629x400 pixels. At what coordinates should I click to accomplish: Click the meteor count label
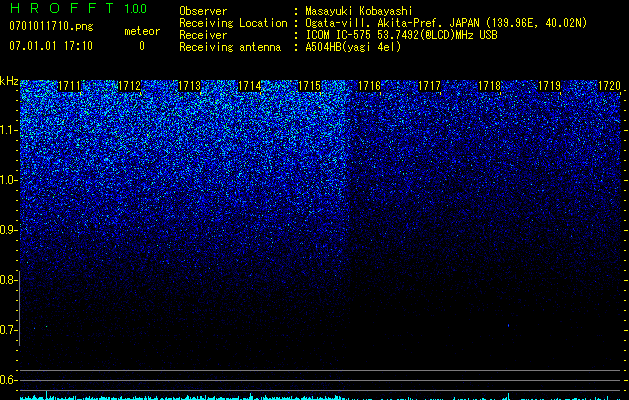142,31
